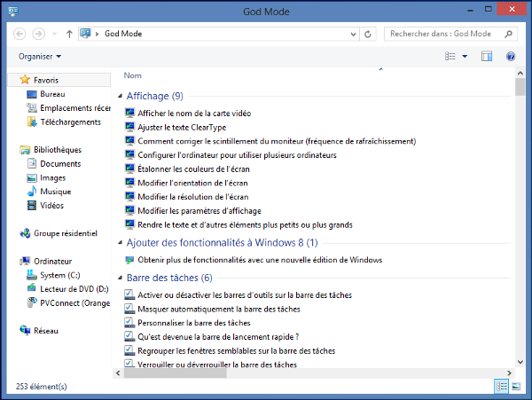Select System (C:) drive in sidebar

pyautogui.click(x=59, y=275)
